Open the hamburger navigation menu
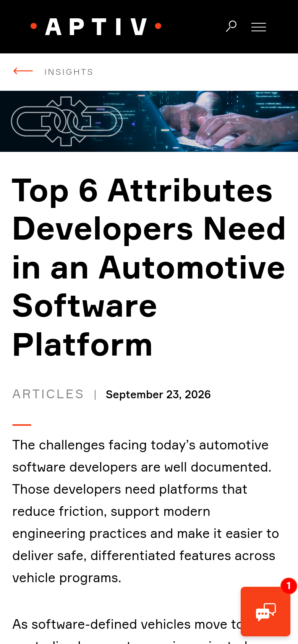298x644 pixels. pyautogui.click(x=259, y=27)
